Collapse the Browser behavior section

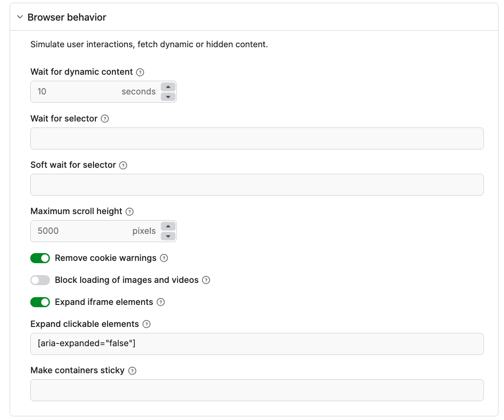tap(20, 17)
